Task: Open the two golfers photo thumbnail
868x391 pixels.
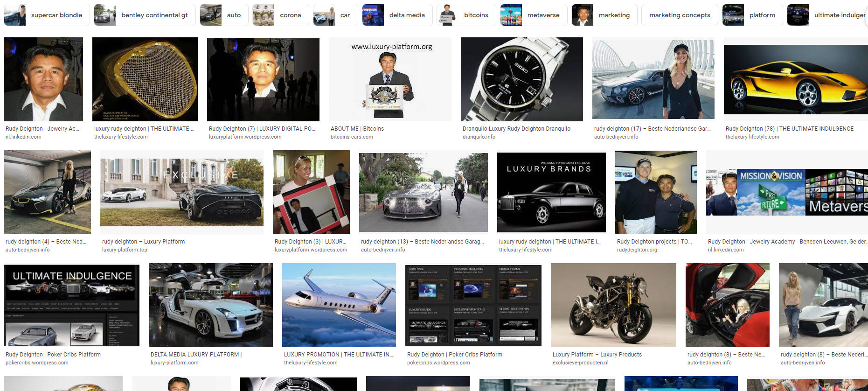Action: [656, 192]
